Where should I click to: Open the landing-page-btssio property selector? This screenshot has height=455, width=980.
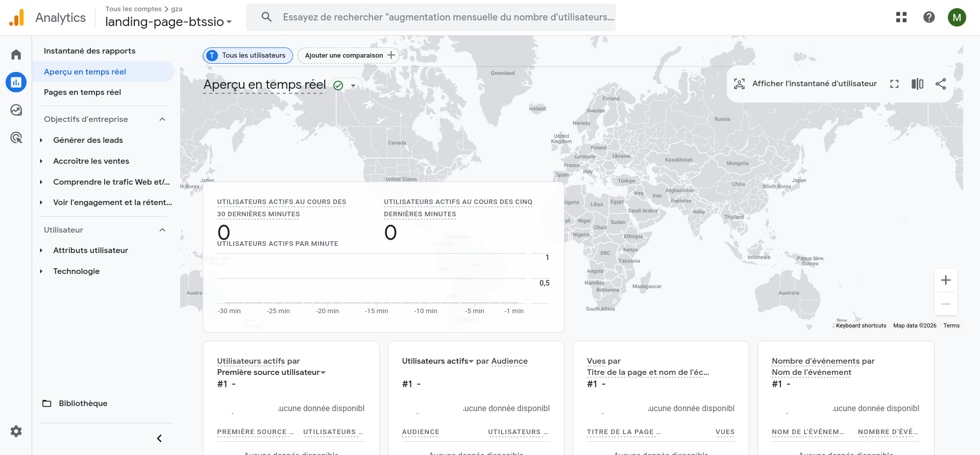tap(168, 21)
